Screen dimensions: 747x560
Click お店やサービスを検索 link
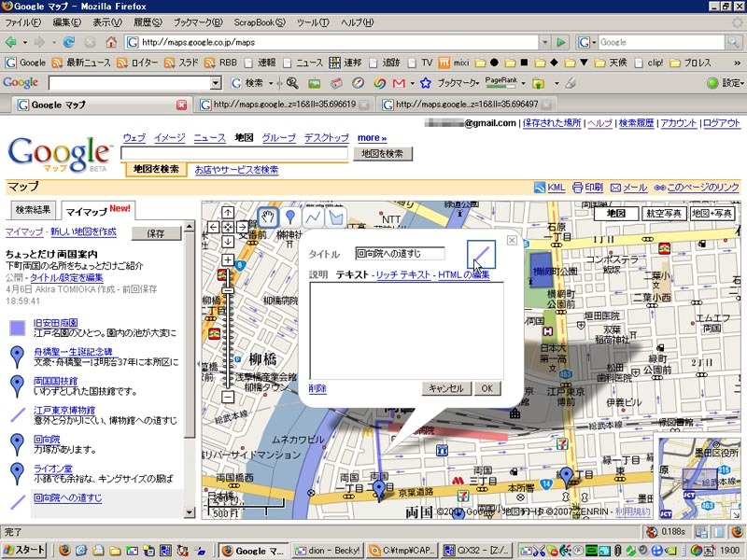click(236, 170)
